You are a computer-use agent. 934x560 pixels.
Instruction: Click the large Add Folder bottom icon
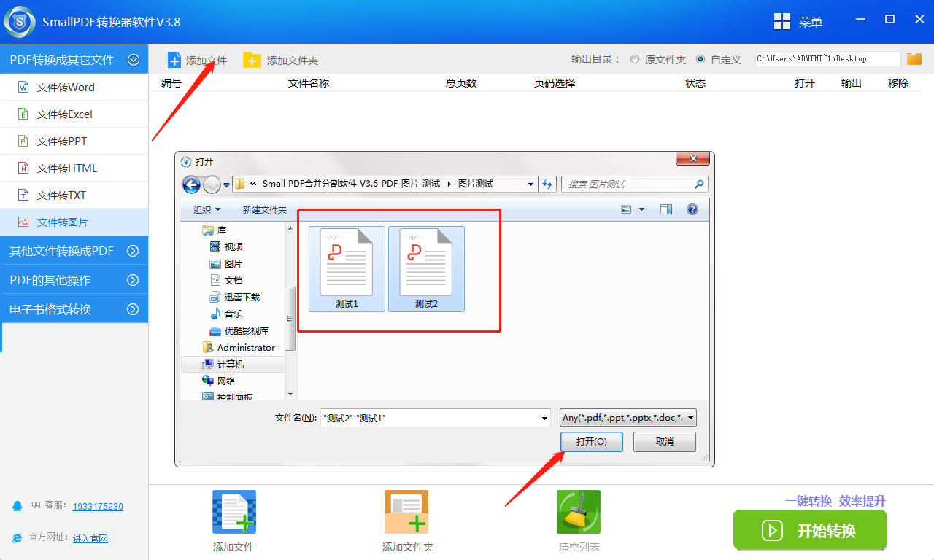(x=406, y=512)
